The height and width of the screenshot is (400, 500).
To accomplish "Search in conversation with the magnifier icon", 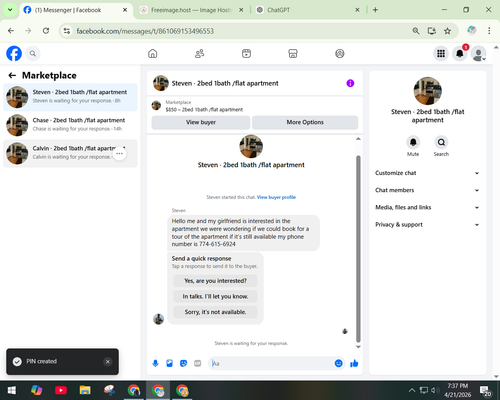I will [x=441, y=142].
